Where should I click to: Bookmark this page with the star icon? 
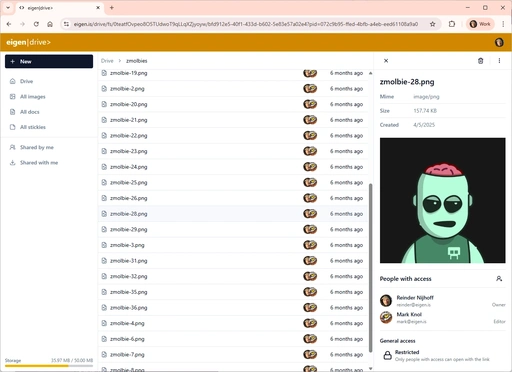pyautogui.click(x=432, y=24)
